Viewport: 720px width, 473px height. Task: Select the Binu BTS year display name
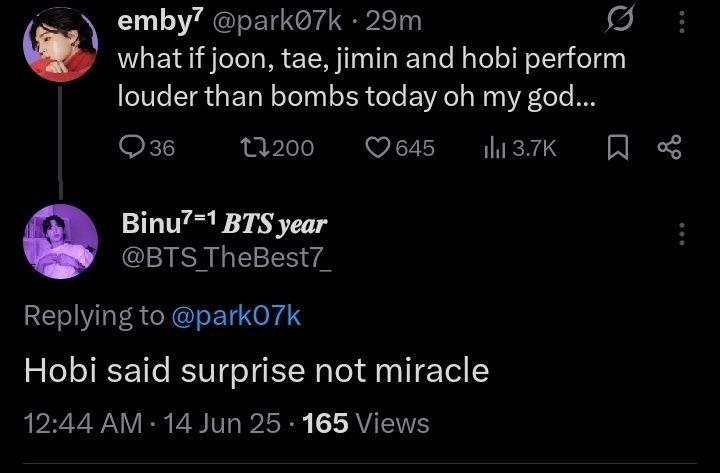(x=224, y=224)
